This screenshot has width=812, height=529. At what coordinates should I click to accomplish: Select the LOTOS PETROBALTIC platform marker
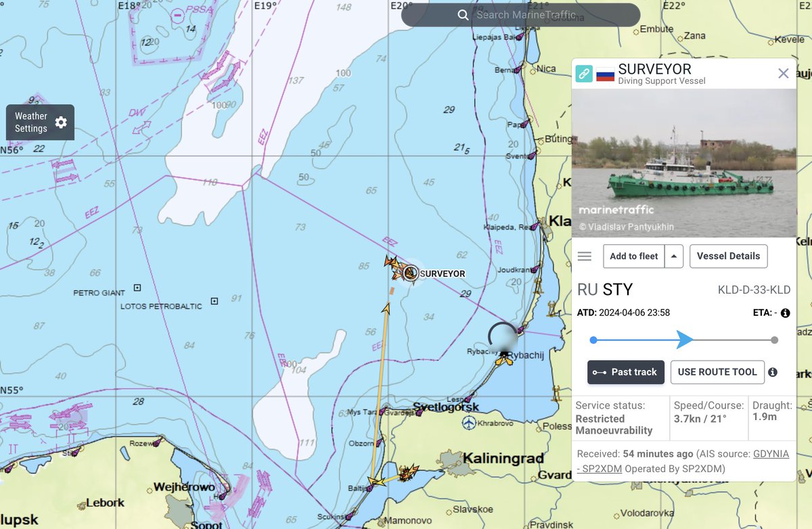[x=215, y=300]
